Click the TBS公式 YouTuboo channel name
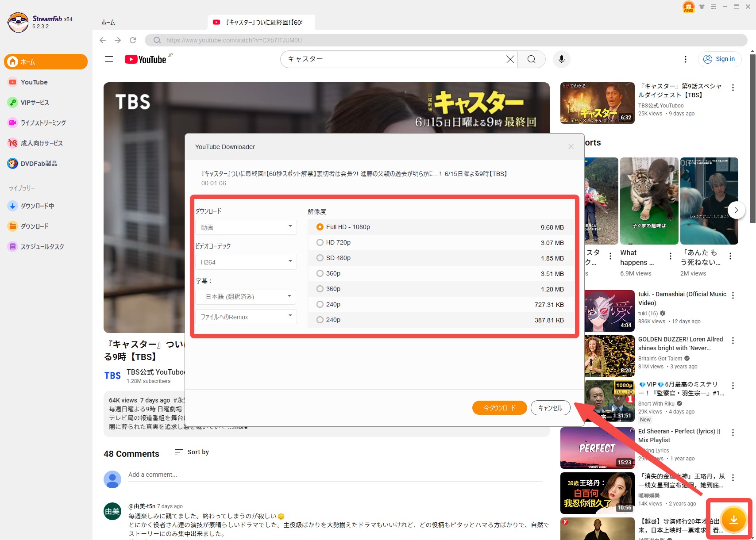756x540 pixels. (x=156, y=372)
